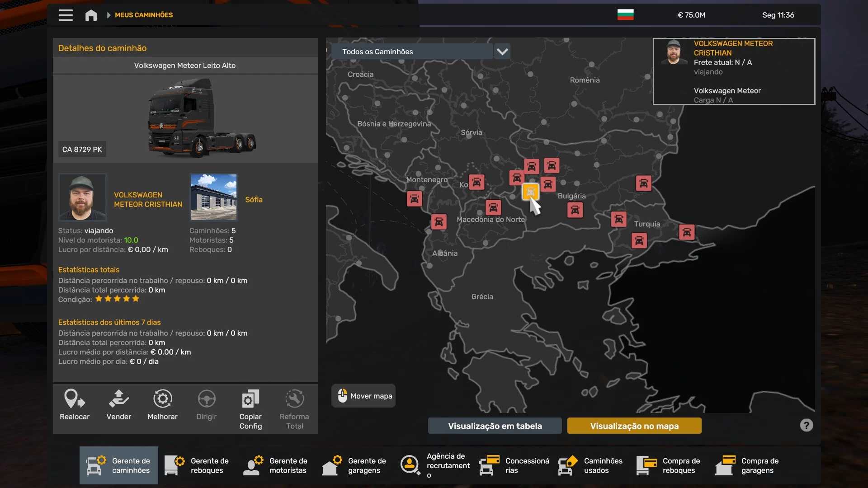Go to the home screen icon
This screenshot has width=868, height=488.
[x=91, y=15]
